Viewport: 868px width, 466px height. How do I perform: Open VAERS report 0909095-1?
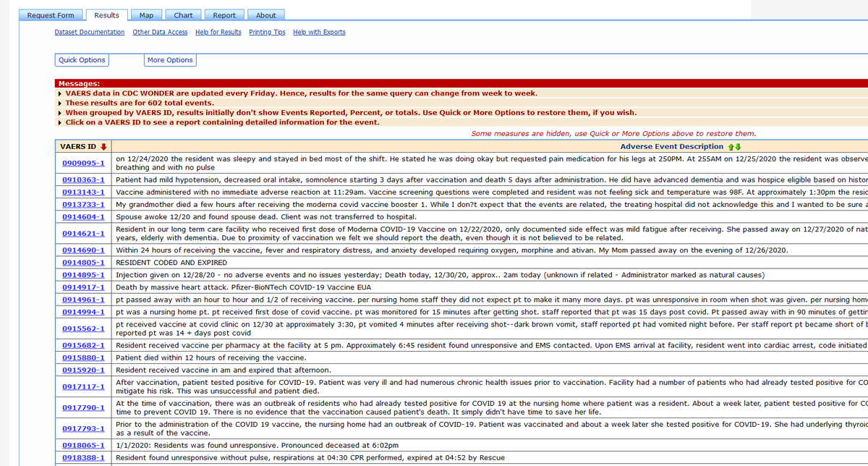click(x=83, y=164)
